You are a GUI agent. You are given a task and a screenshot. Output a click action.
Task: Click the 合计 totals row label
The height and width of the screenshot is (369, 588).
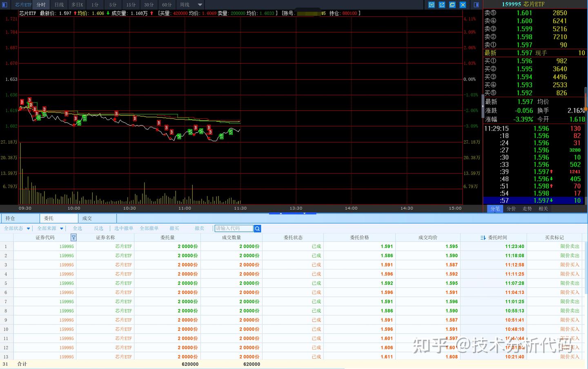[x=22, y=364]
